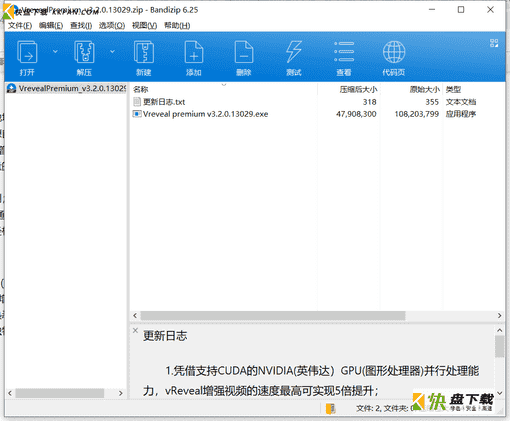Image resolution: width=510 pixels, height=421 pixels.
Task: Click the 文本文档 type cell
Action: tap(461, 102)
